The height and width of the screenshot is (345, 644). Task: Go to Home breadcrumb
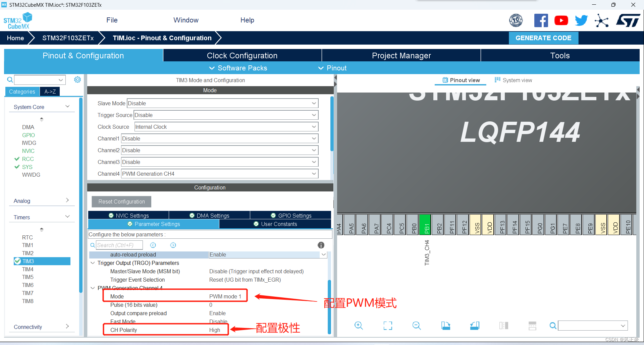pyautogui.click(x=15, y=38)
